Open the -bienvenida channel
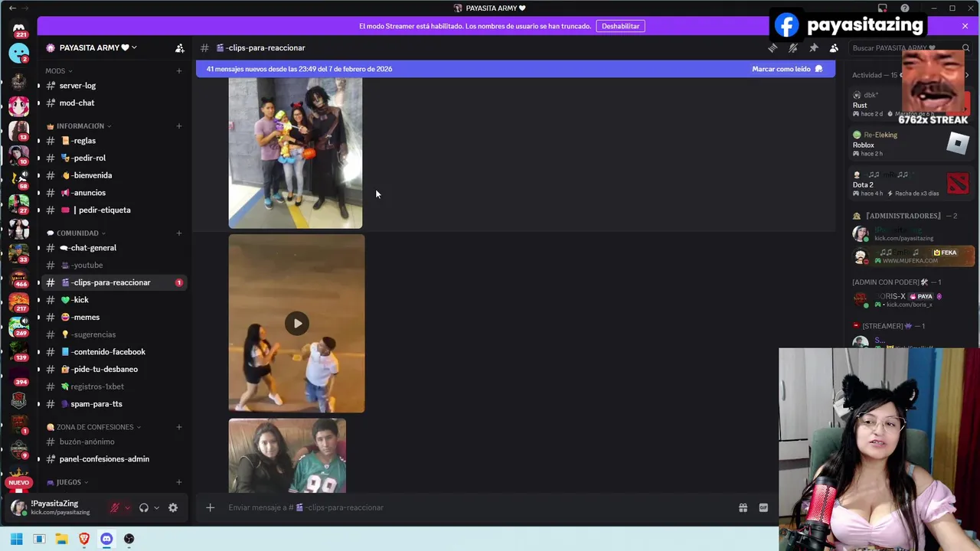This screenshot has width=980, height=551. 115,175
